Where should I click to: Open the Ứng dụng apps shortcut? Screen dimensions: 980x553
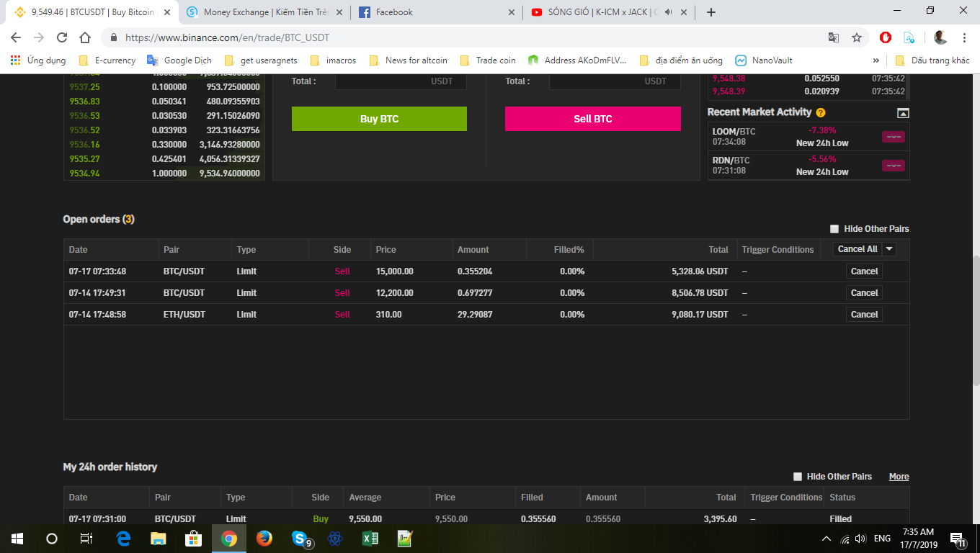pyautogui.click(x=38, y=60)
